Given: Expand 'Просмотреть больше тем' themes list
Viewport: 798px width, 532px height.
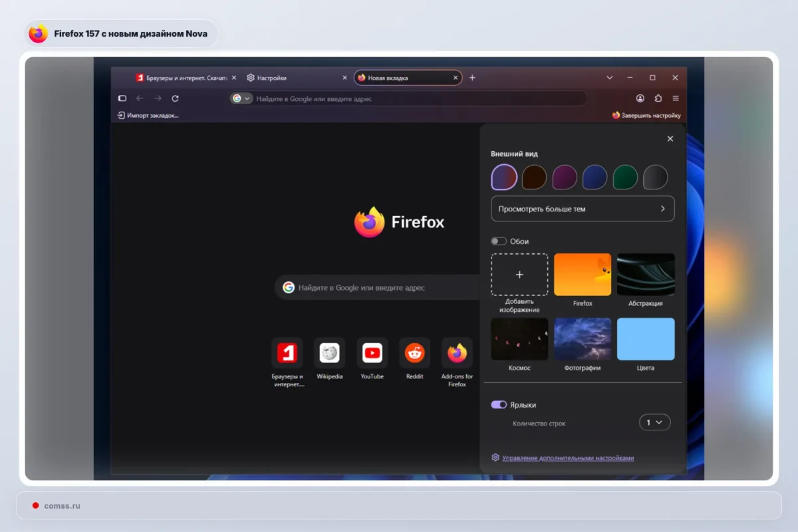Looking at the screenshot, I should pyautogui.click(x=583, y=209).
